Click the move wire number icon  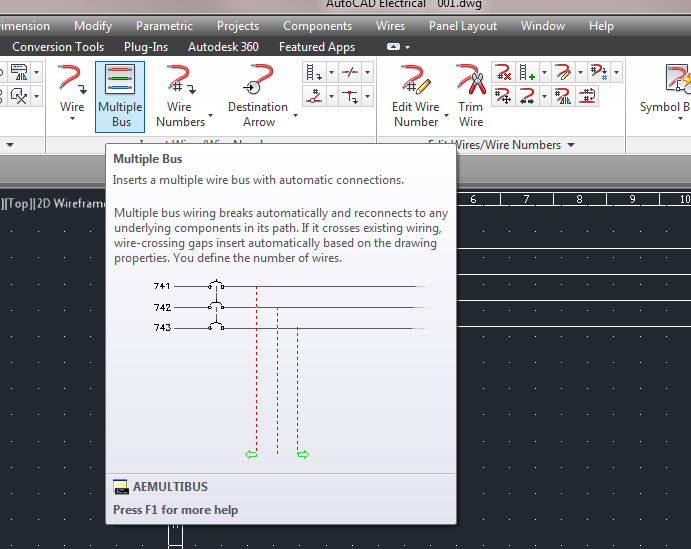(503, 96)
